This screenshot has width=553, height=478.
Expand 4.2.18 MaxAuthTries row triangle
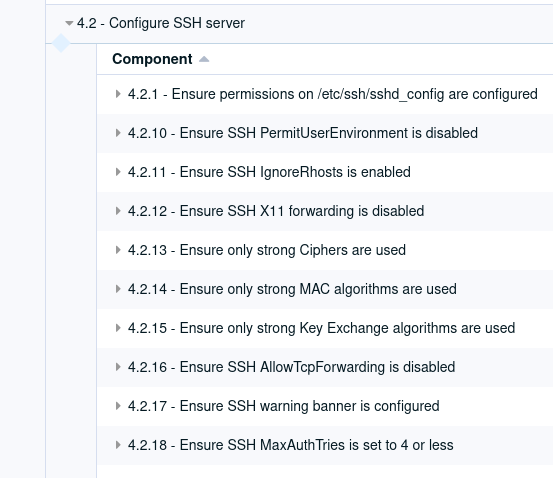click(x=118, y=445)
